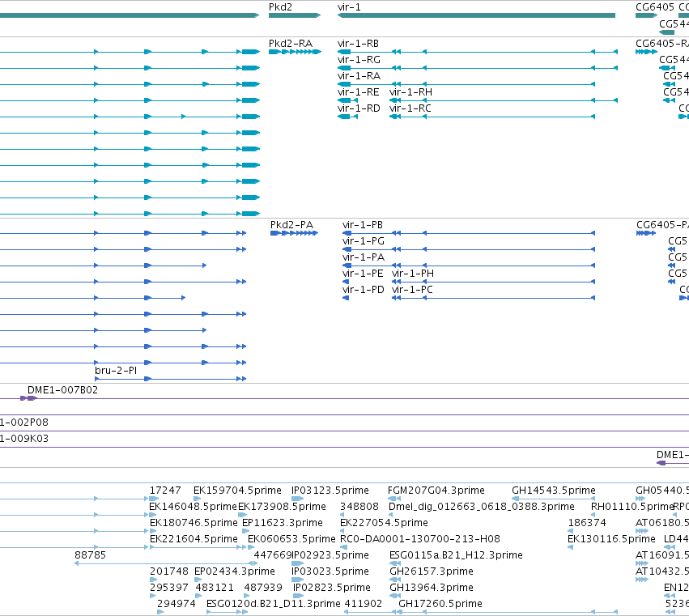This screenshot has height=616, width=689.
Task: Select EST 483121
Action: 215,588
